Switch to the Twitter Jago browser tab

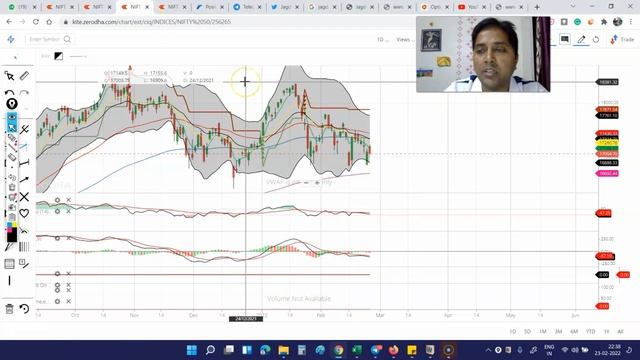[x=285, y=7]
